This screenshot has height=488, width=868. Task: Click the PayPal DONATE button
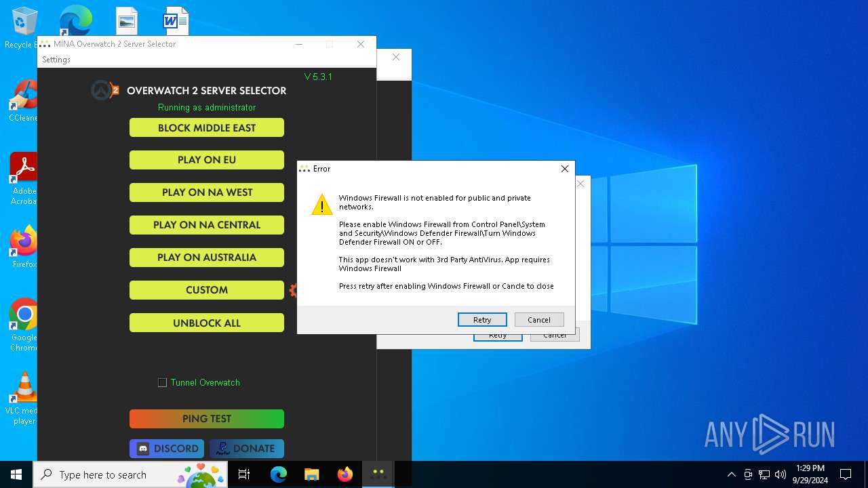247,449
